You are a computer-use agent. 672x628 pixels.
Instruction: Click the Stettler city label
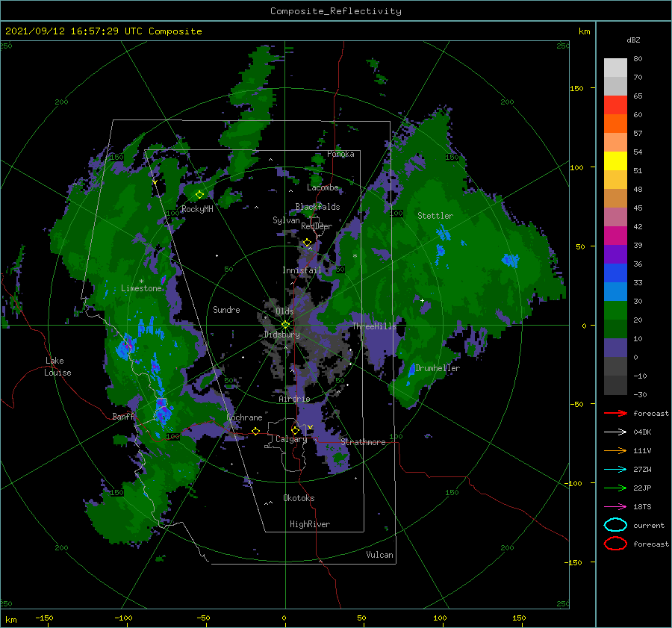435,216
